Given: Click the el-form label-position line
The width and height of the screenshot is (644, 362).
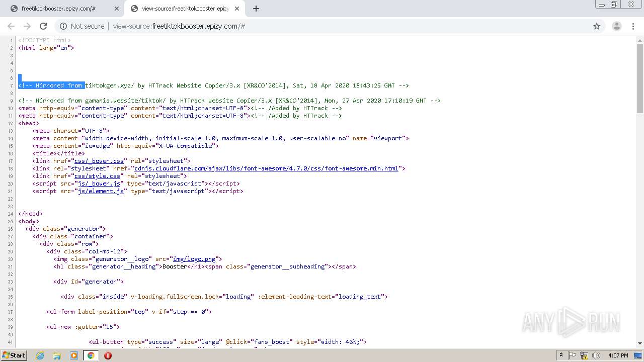Looking at the screenshot, I should click(x=129, y=312).
